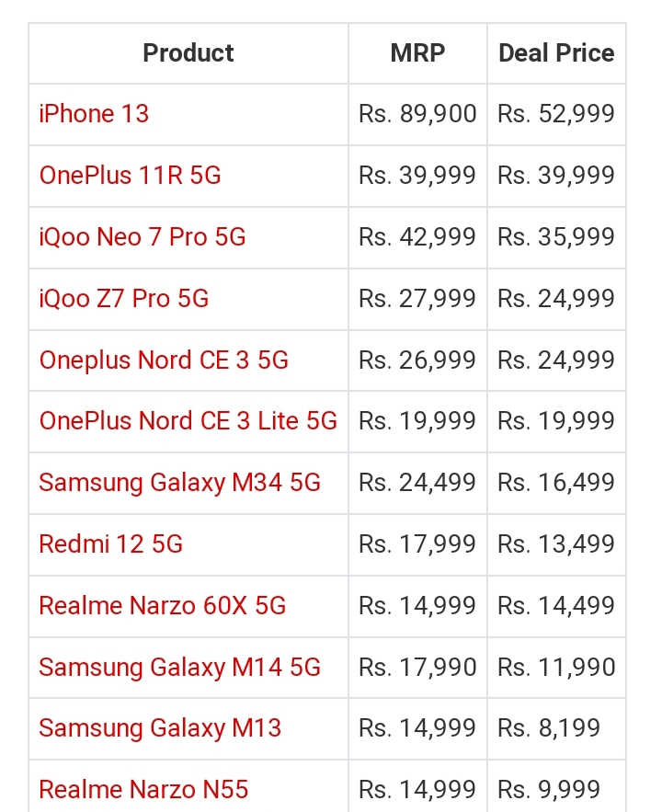Click Realme Narzo N55 deal price Rs. 9,999

(549, 790)
